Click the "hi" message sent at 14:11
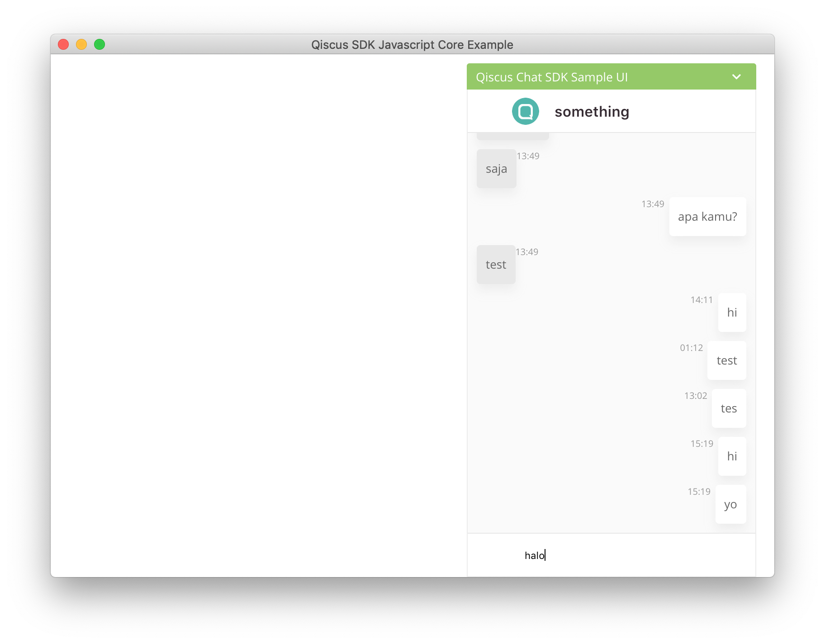 click(x=732, y=313)
